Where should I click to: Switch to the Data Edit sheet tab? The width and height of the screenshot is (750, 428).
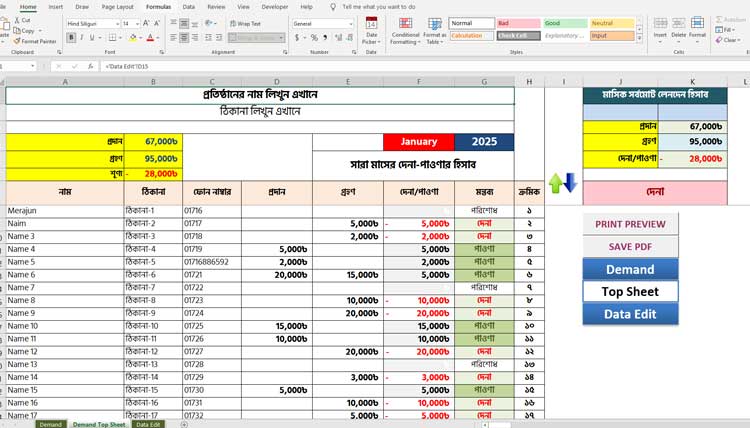pyautogui.click(x=147, y=424)
